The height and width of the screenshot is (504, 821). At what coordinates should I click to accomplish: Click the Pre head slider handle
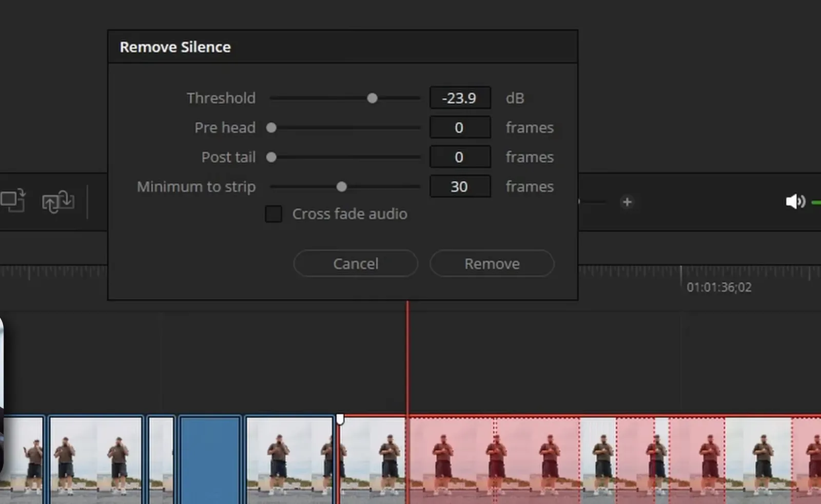point(271,128)
